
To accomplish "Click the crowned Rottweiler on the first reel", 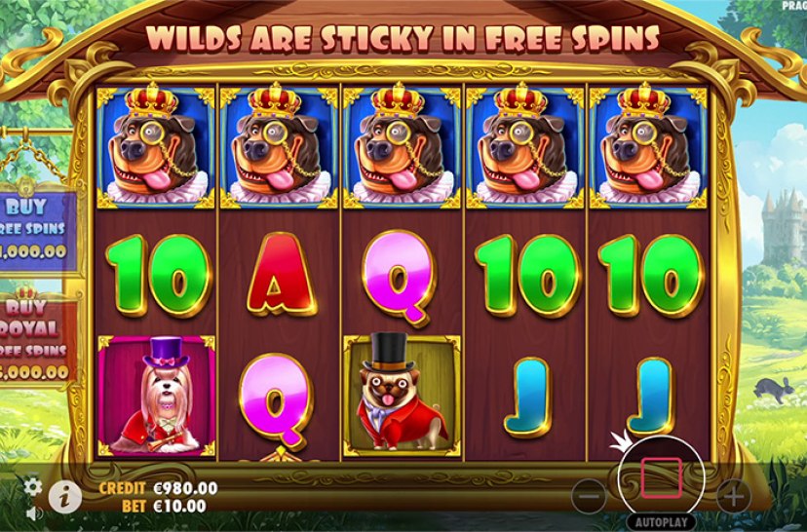I will click(x=155, y=145).
